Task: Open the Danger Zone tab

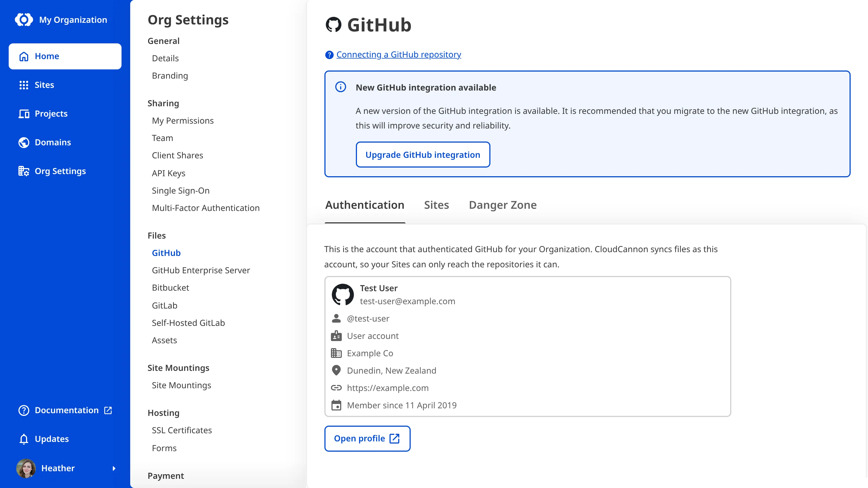Action: [x=502, y=205]
